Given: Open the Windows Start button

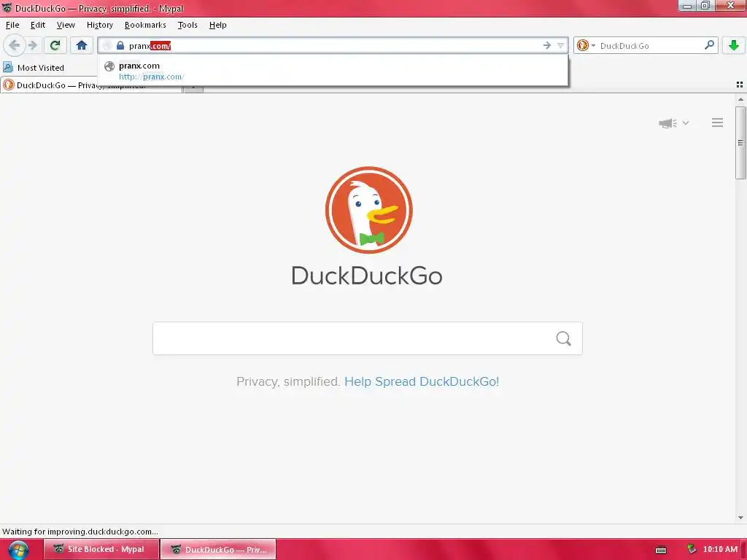Looking at the screenshot, I should [18, 550].
